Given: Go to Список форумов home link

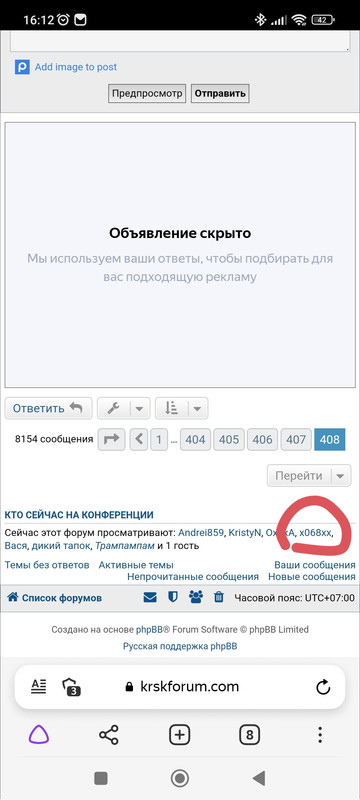Looking at the screenshot, I should (x=54, y=597).
